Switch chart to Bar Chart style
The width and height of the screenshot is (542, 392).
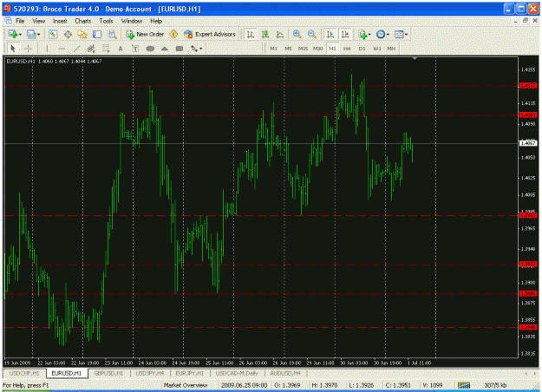coord(251,34)
